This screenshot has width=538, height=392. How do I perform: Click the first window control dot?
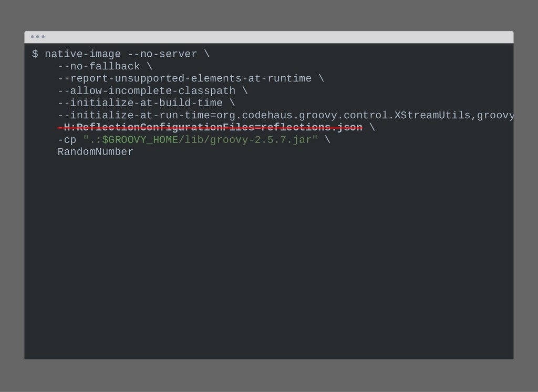tap(32, 37)
